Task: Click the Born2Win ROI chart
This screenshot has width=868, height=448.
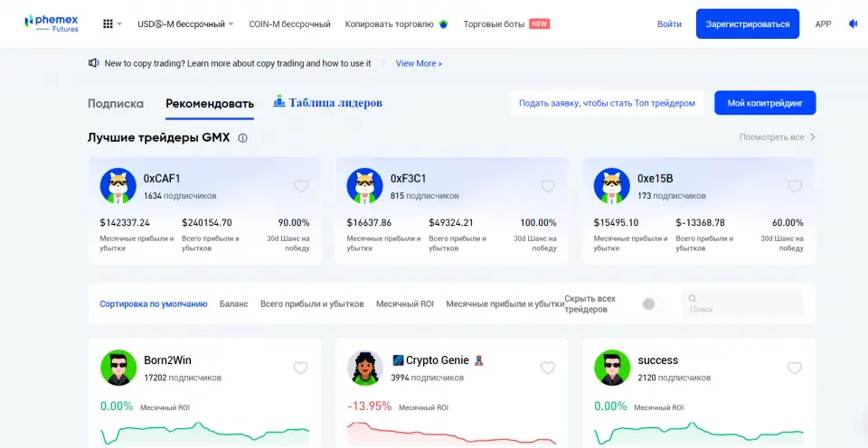Action: (205, 434)
